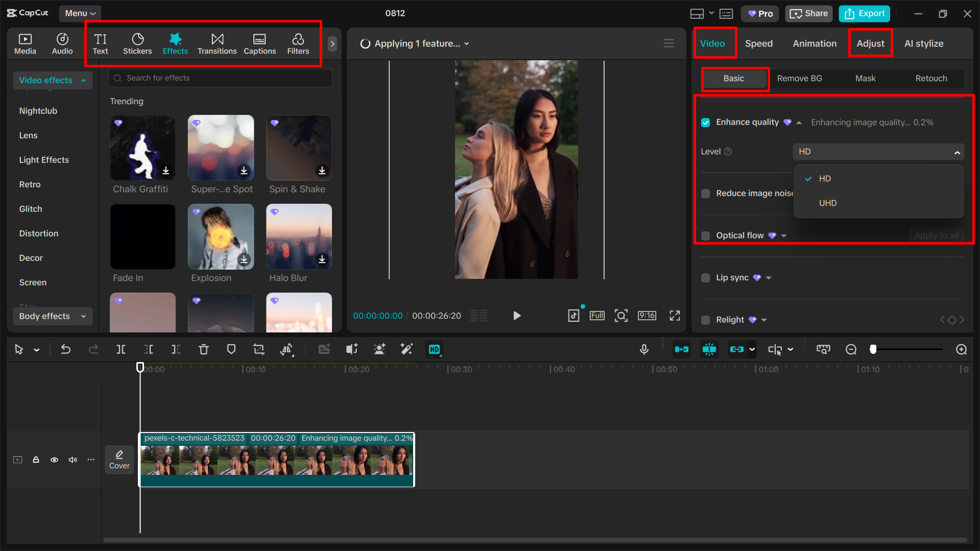Enable the Optical flow option
The image size is (980, 551).
tap(705, 235)
